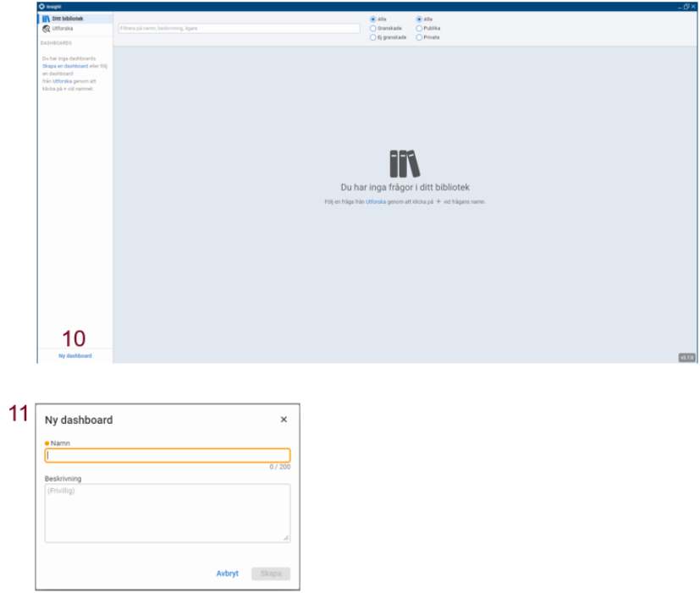Image resolution: width=700 pixels, height=593 pixels.
Task: Click the Skapa button in dialog
Action: pos(271,574)
